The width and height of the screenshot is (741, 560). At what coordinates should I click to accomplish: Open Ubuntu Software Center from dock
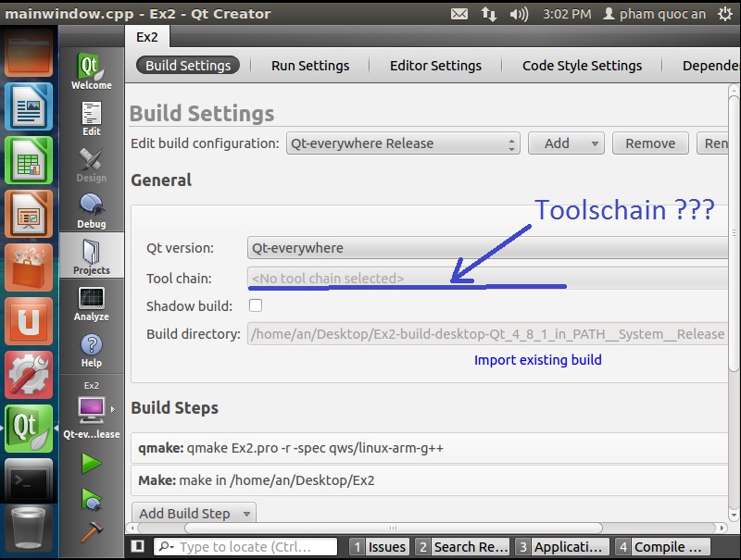29,268
